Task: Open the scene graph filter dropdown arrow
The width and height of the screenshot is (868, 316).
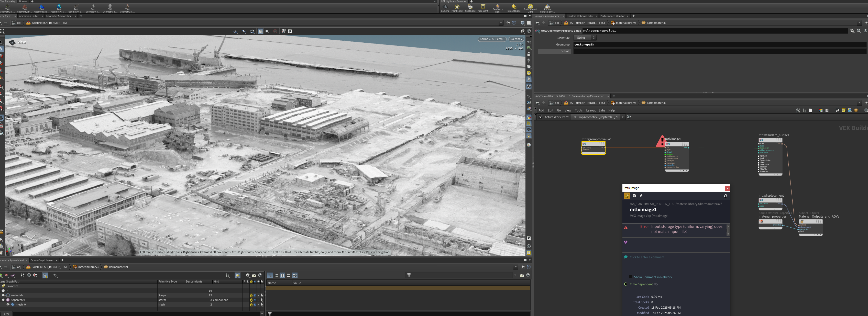Action: 262,314
